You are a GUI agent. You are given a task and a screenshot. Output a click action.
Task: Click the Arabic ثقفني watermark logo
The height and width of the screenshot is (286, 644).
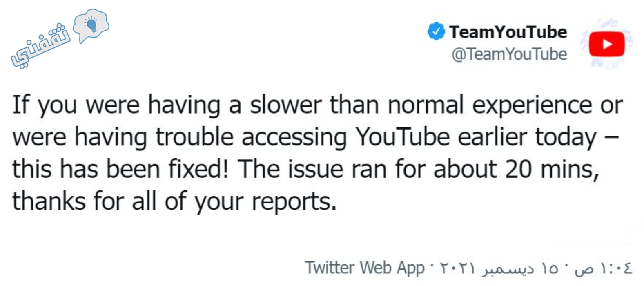(x=60, y=39)
